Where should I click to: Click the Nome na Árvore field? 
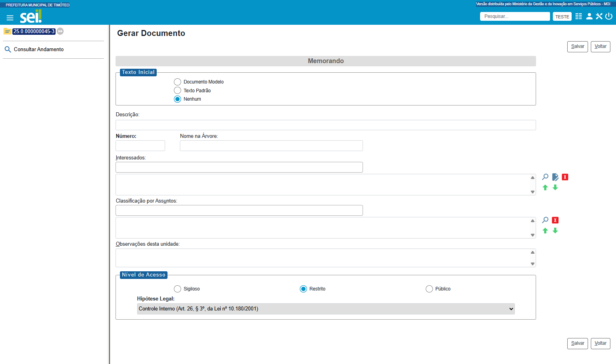(x=271, y=145)
